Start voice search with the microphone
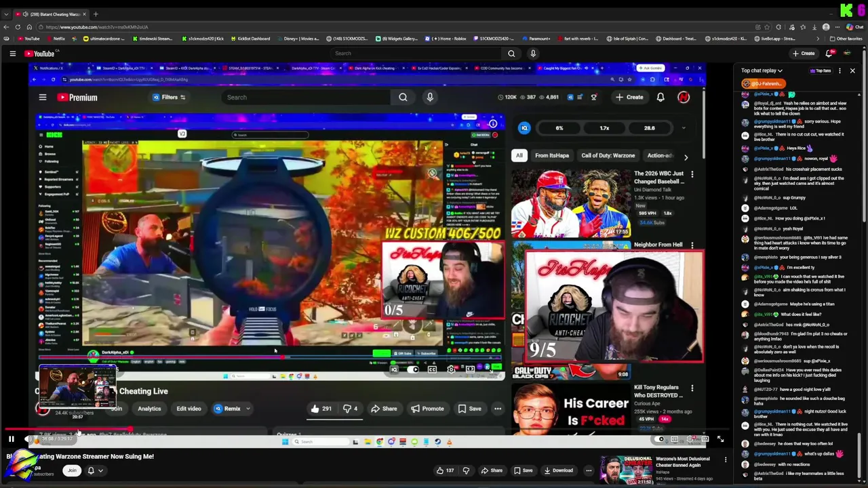The height and width of the screenshot is (488, 868). pos(533,54)
